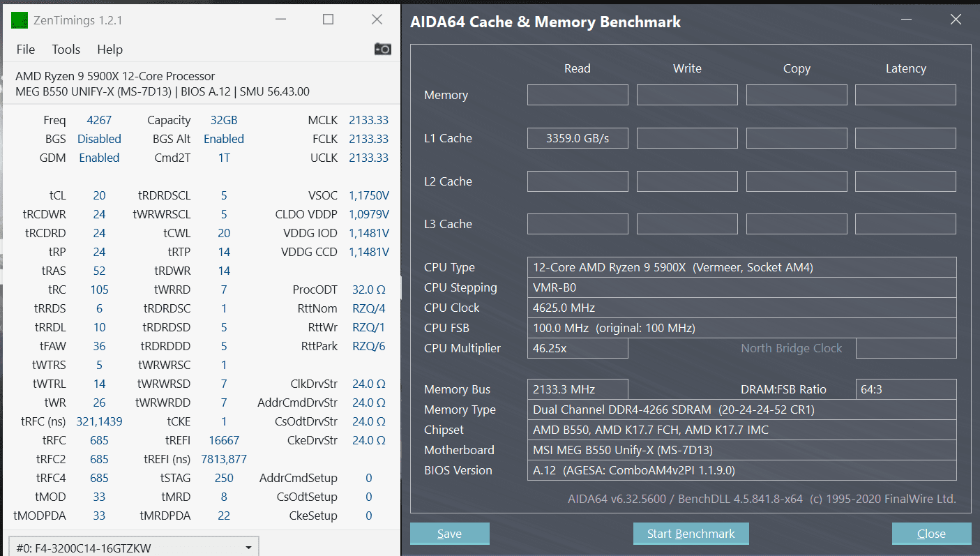Click the RttNom value RZQ/4

click(369, 308)
